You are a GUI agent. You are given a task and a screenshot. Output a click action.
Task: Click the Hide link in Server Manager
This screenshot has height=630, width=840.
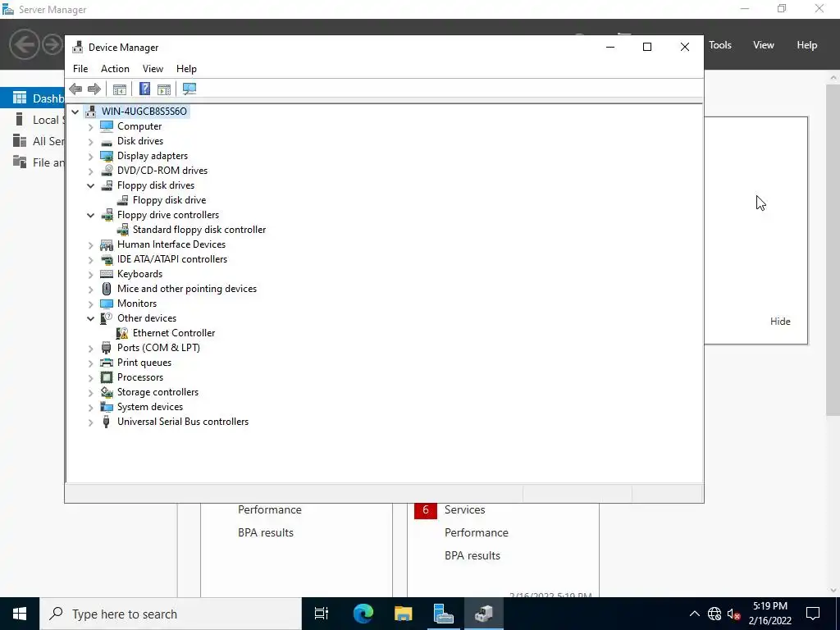[x=780, y=322]
